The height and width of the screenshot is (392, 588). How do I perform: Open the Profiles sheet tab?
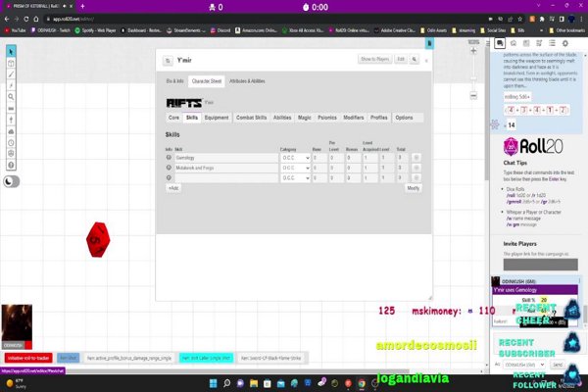[x=378, y=118]
